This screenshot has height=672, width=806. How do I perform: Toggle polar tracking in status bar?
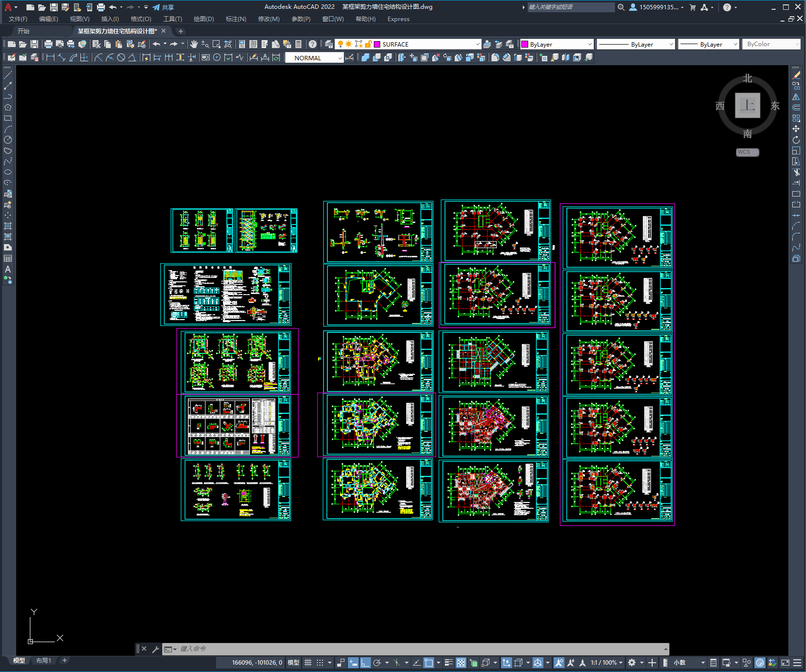(x=377, y=663)
